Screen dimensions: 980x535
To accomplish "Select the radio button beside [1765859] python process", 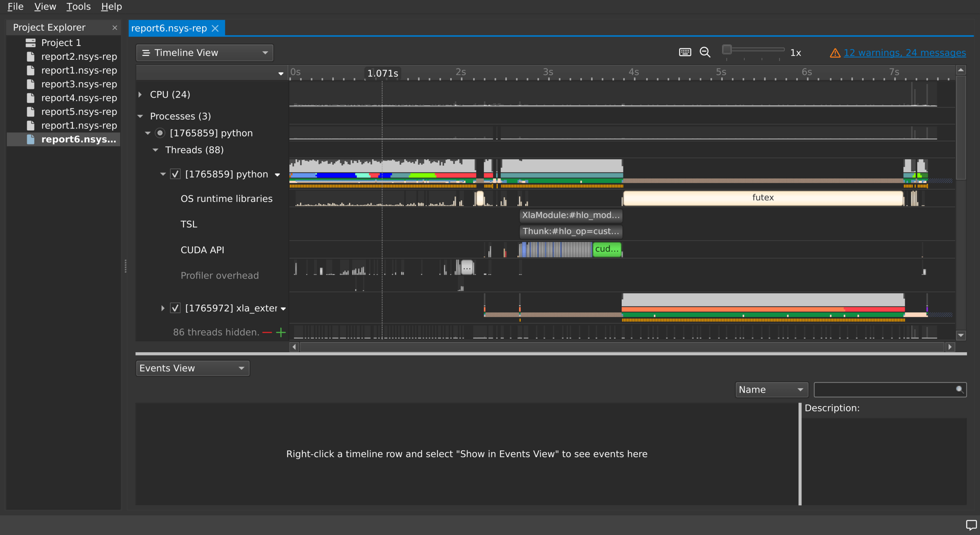I will click(160, 133).
